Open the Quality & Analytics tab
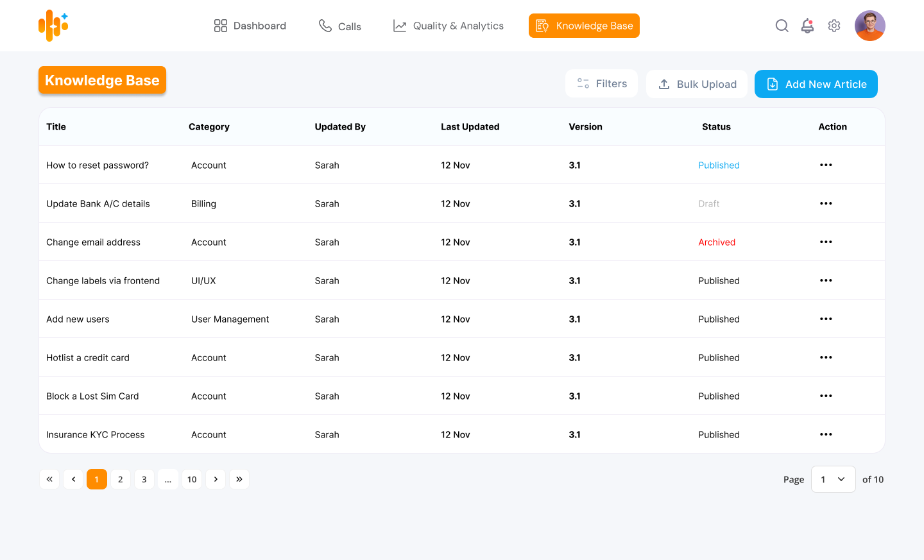The image size is (924, 560). tap(449, 26)
